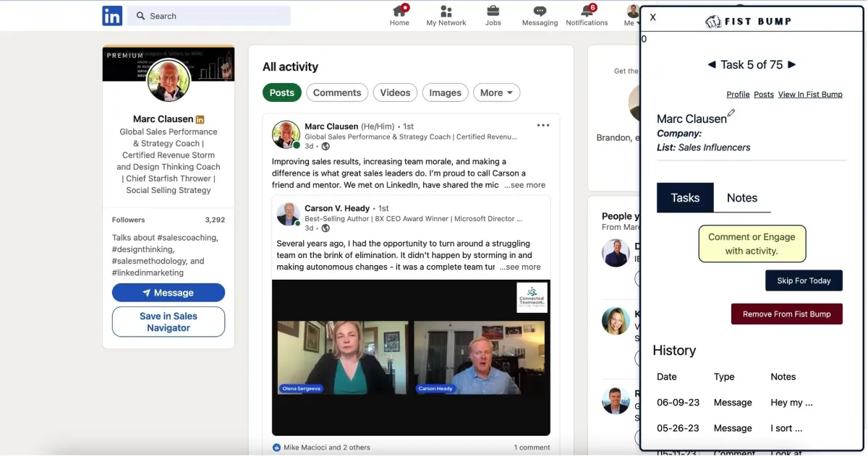Viewport: 868px width, 456px height.
Task: Expand the More activity filter dropdown
Action: pyautogui.click(x=496, y=93)
